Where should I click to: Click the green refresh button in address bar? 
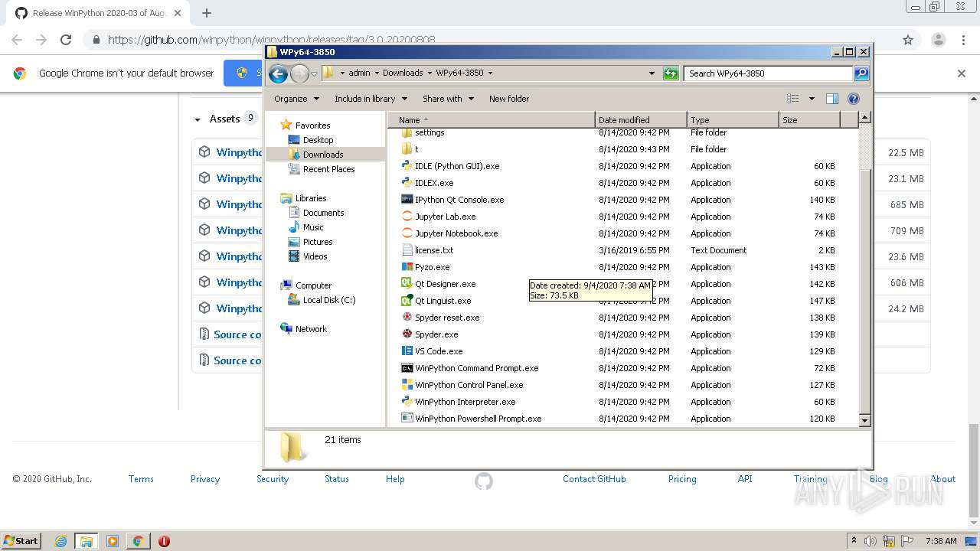click(671, 73)
